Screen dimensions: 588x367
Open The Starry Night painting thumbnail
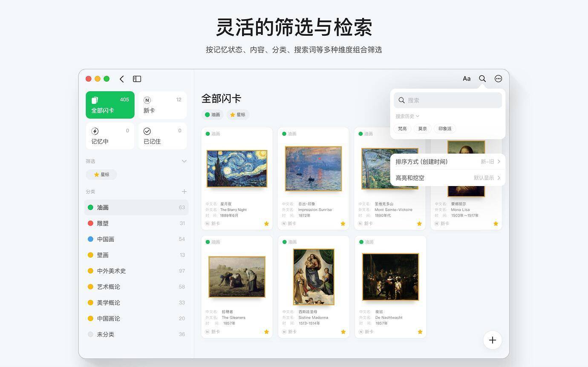point(237,169)
